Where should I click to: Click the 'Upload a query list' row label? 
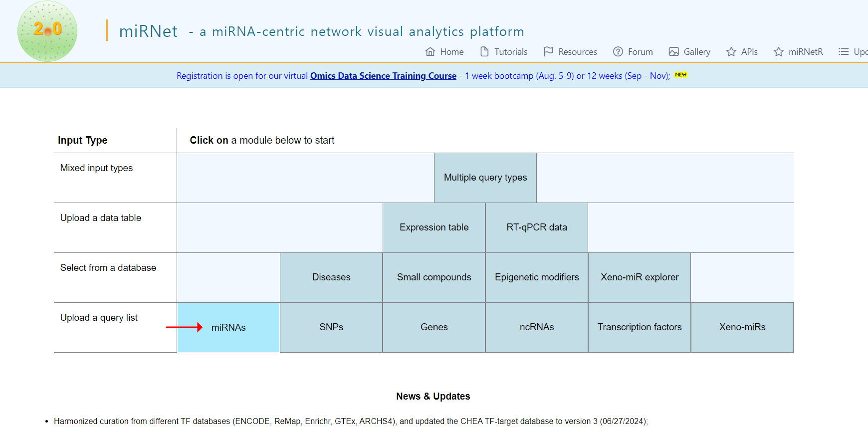pyautogui.click(x=99, y=318)
